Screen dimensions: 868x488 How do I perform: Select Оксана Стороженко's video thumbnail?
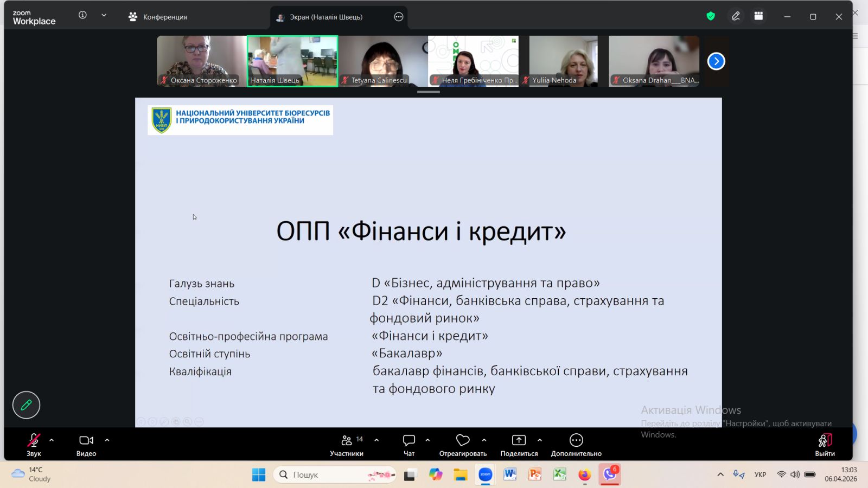pos(202,61)
